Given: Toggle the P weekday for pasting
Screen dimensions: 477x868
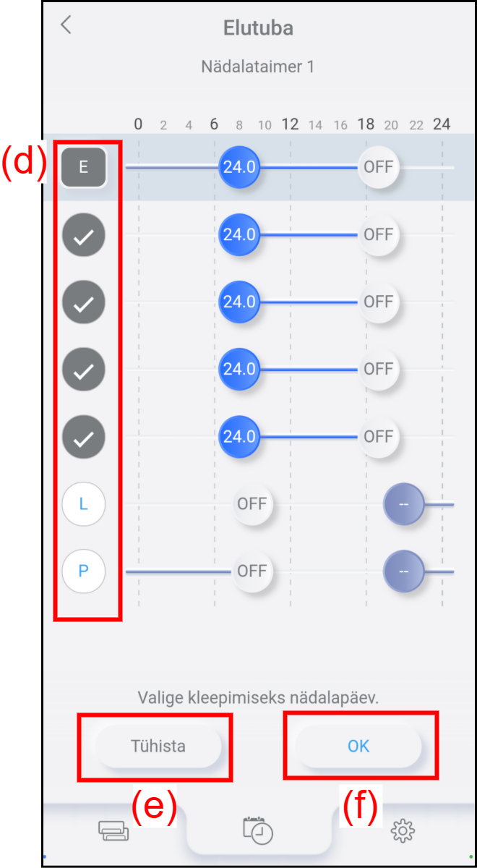Looking at the screenshot, I should 83,571.
